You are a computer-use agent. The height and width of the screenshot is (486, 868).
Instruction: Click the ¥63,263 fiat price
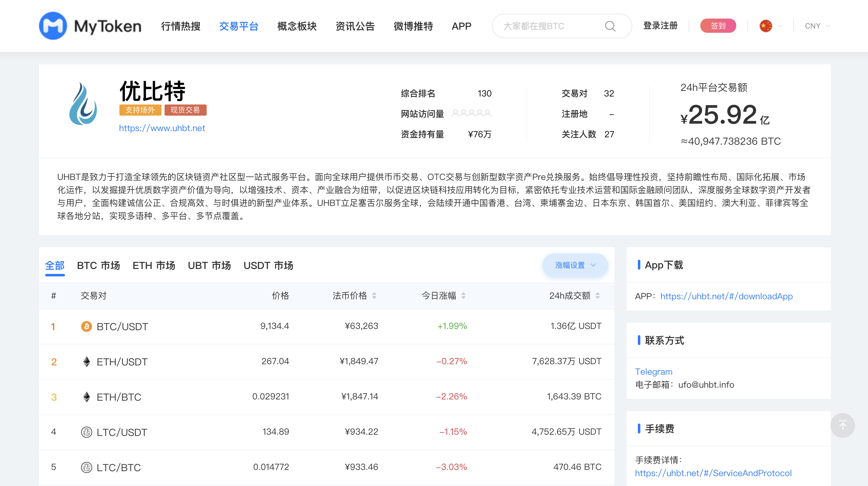click(x=361, y=326)
